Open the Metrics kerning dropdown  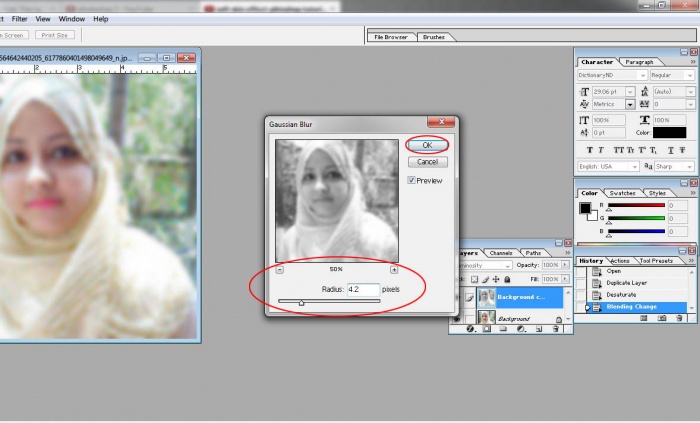coord(630,104)
